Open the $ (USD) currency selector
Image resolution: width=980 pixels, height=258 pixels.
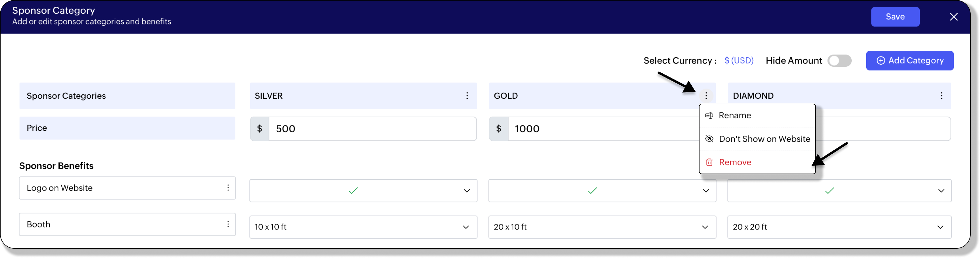738,61
